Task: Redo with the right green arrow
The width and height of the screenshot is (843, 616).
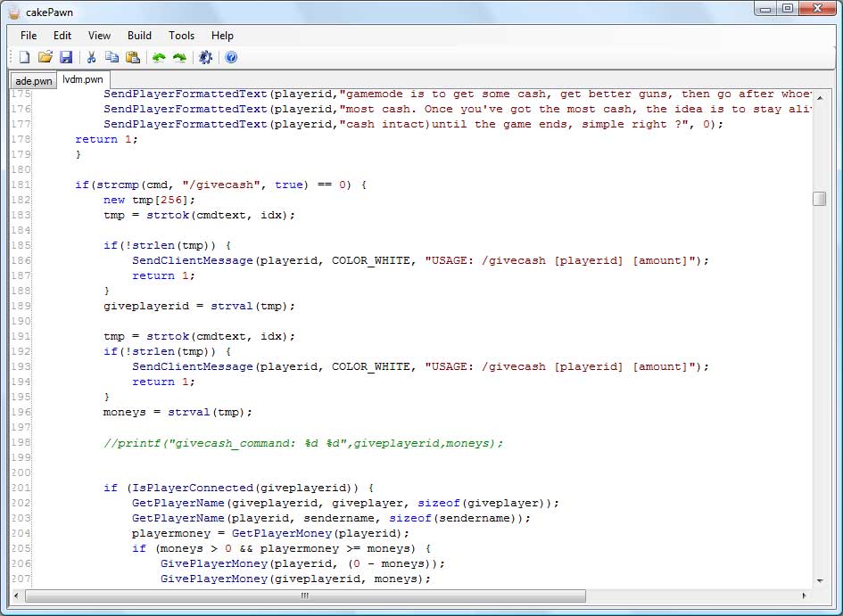Action: click(179, 58)
